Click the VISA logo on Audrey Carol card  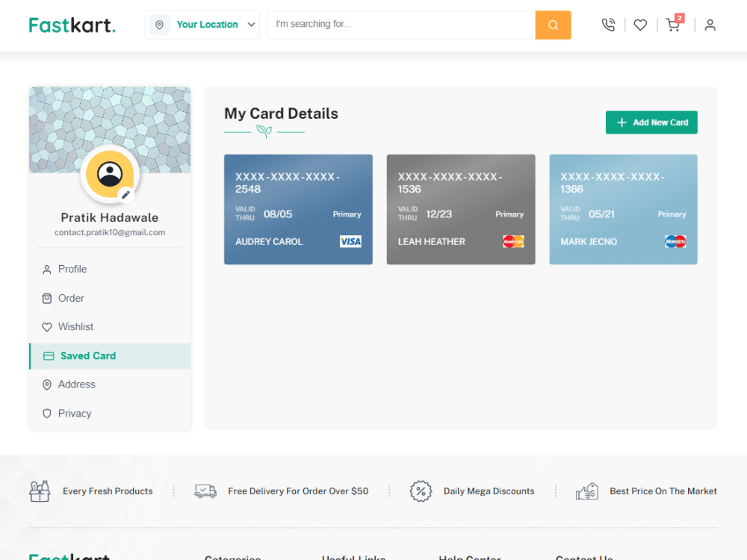[x=350, y=241]
